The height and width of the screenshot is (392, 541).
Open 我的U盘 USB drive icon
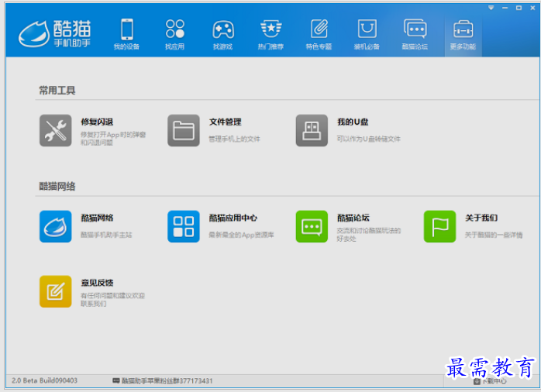click(312, 131)
